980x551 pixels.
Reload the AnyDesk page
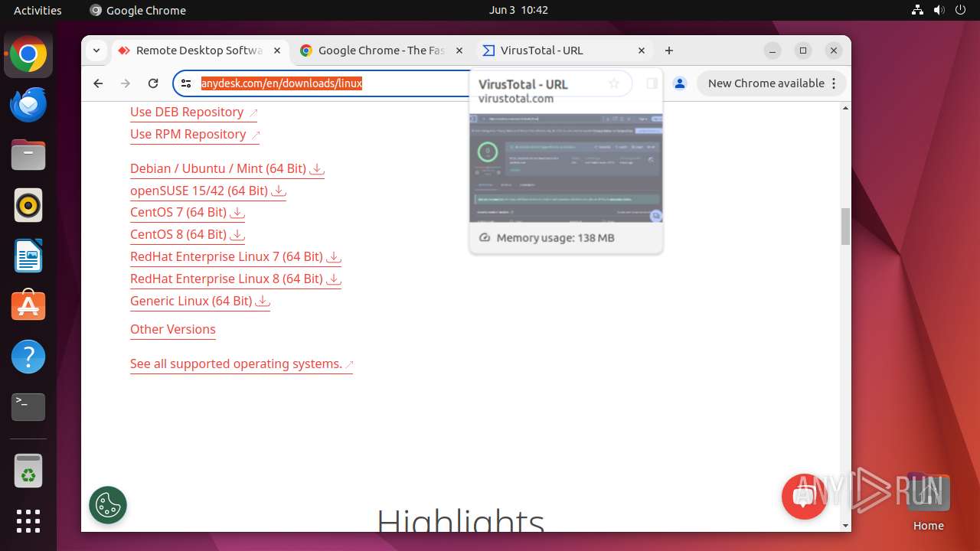153,83
